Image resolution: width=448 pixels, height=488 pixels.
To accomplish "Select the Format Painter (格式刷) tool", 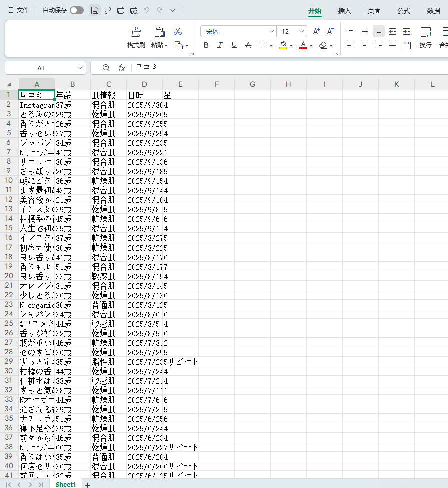I will tap(135, 38).
